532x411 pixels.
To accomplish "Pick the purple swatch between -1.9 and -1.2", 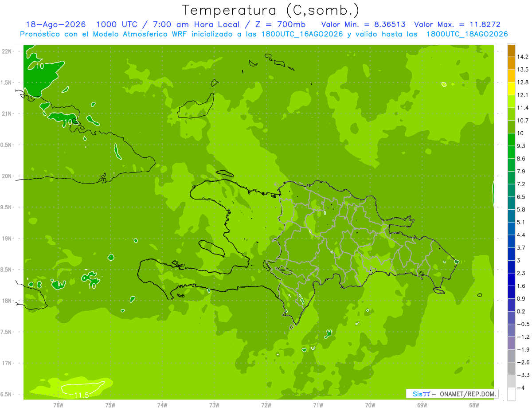I will coord(511,343).
